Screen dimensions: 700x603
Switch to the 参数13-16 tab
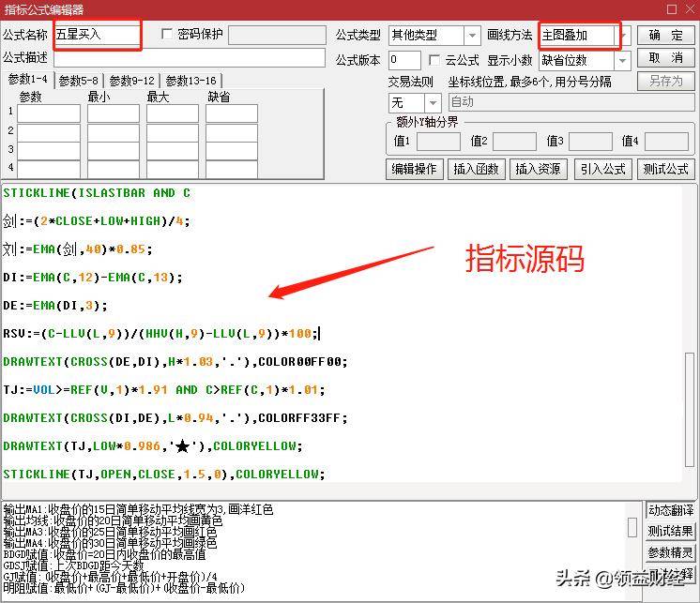(x=191, y=81)
